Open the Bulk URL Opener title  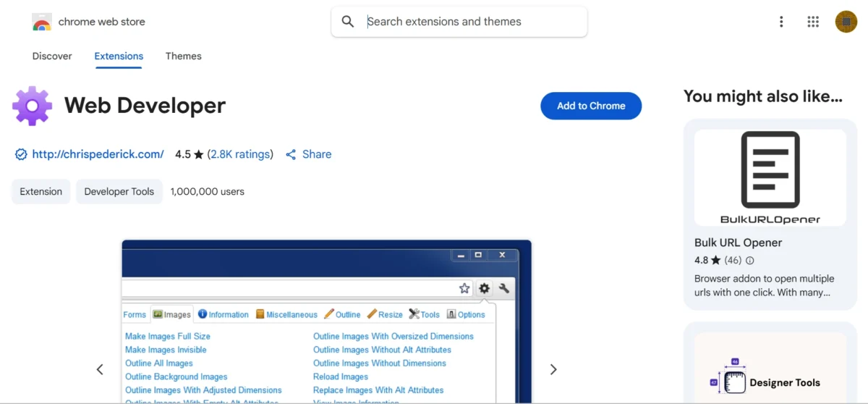[x=738, y=243]
